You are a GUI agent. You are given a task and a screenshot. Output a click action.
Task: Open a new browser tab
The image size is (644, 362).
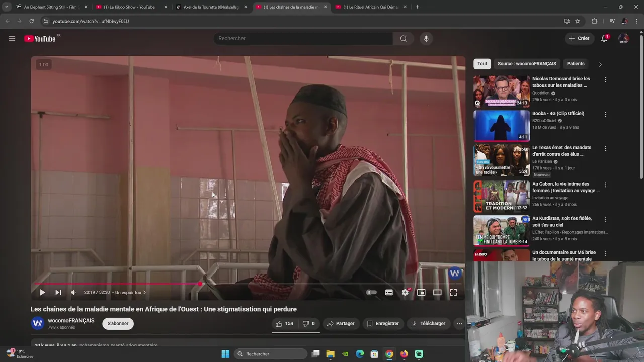(417, 7)
